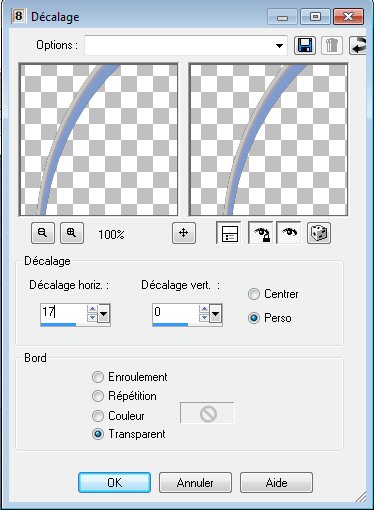Click the OK button

coord(114,482)
